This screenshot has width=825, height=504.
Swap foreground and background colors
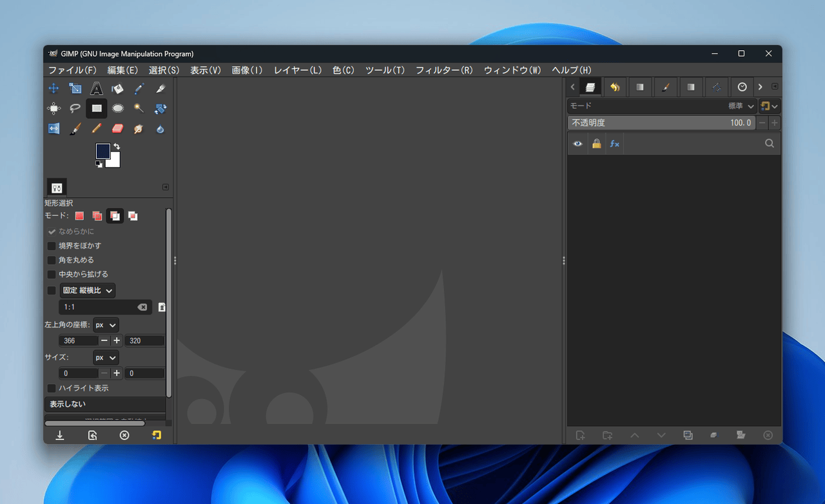(117, 146)
